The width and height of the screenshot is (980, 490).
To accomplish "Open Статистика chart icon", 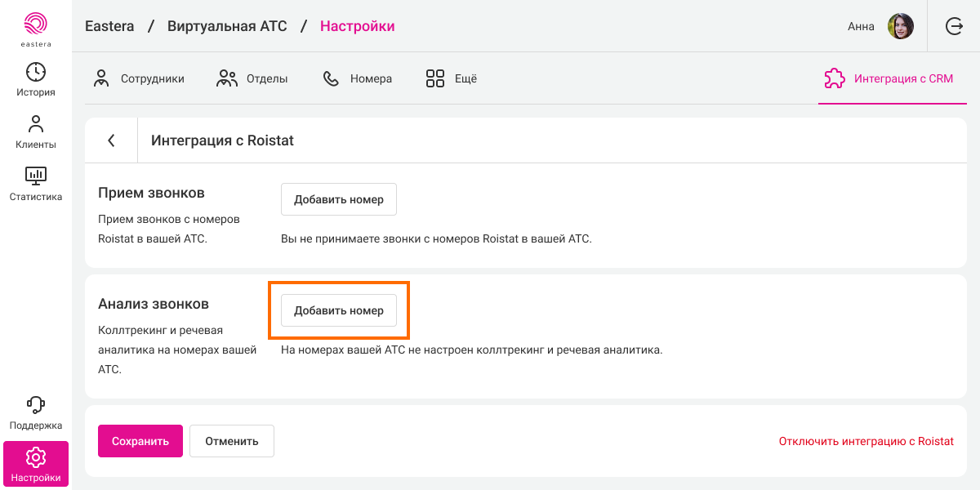I will [36, 175].
